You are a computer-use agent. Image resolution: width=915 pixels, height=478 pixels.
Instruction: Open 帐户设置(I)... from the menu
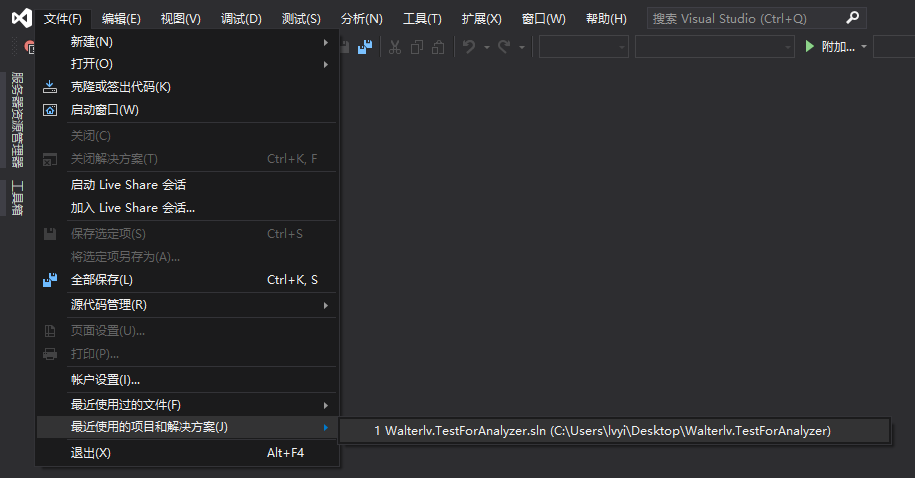pos(187,380)
